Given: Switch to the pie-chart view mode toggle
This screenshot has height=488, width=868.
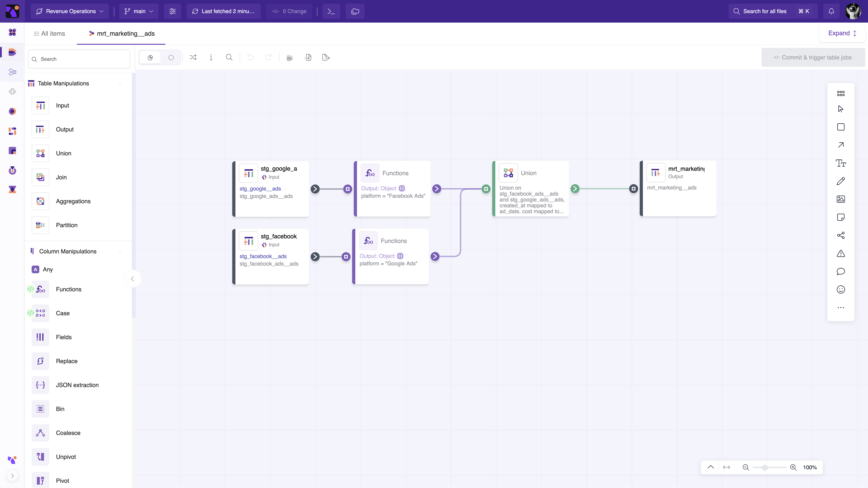Looking at the screenshot, I should (x=150, y=58).
